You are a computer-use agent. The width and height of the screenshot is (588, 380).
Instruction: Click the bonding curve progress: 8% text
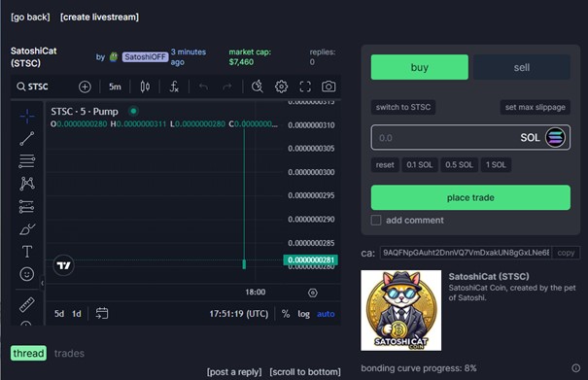(419, 368)
